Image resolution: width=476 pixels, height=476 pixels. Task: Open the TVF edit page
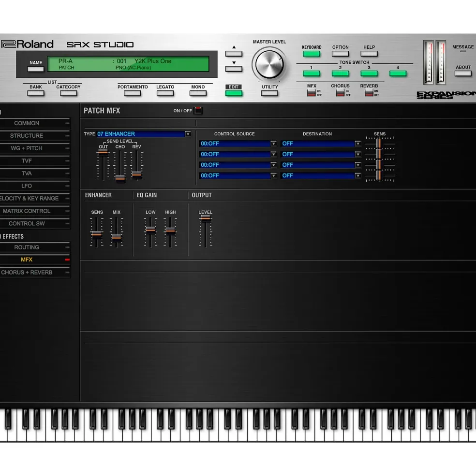point(35,160)
